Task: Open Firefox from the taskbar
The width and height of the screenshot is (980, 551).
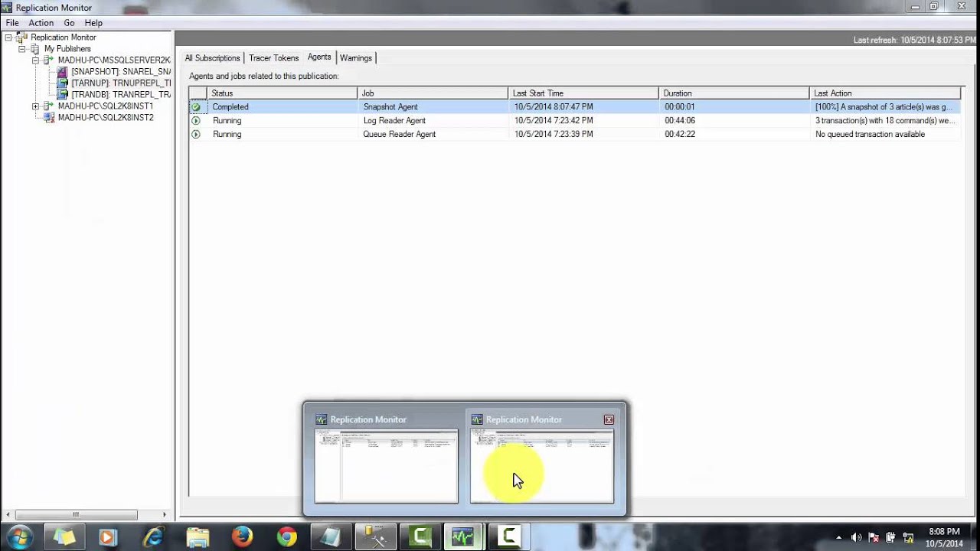Action: (x=242, y=537)
